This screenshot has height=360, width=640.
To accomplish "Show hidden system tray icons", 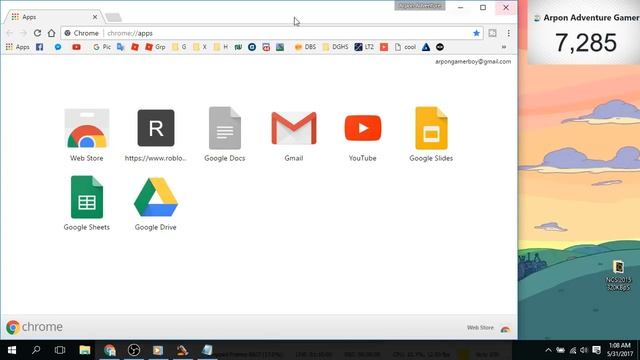I will click(548, 350).
